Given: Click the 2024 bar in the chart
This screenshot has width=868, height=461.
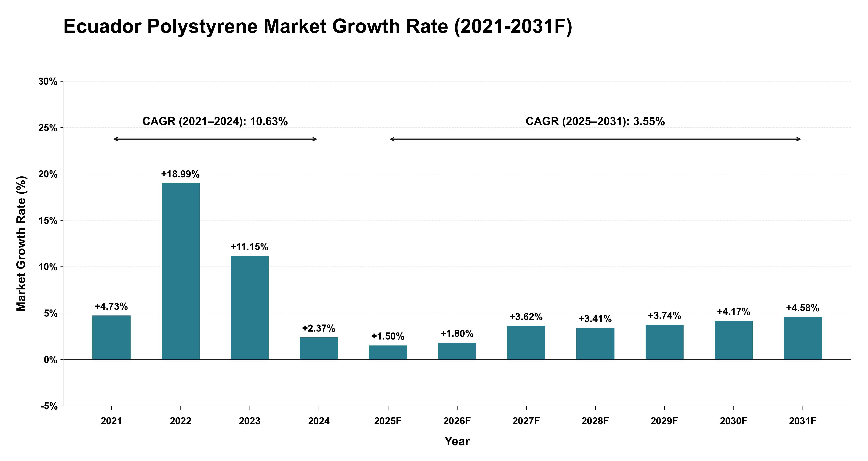Looking at the screenshot, I should point(319,348).
